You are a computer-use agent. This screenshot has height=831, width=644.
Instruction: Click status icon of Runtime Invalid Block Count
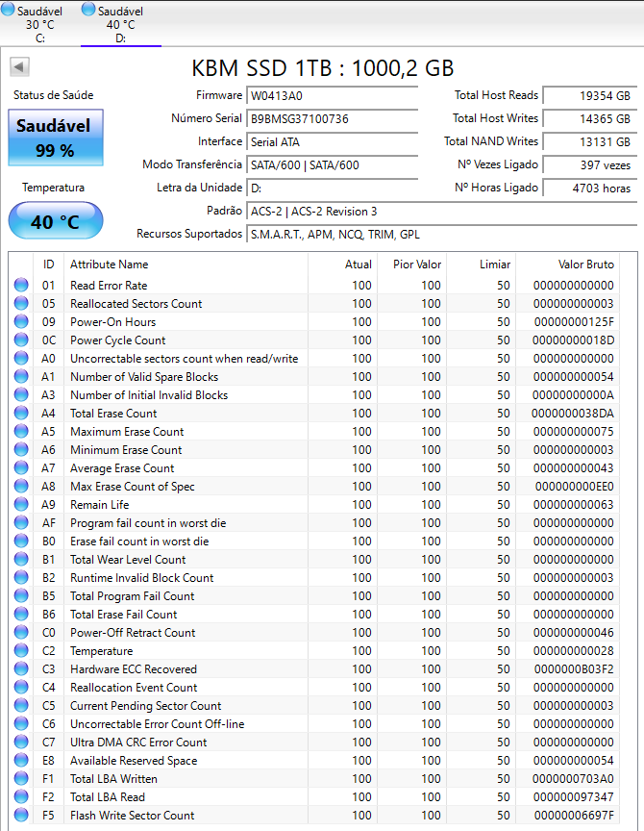pyautogui.click(x=21, y=578)
